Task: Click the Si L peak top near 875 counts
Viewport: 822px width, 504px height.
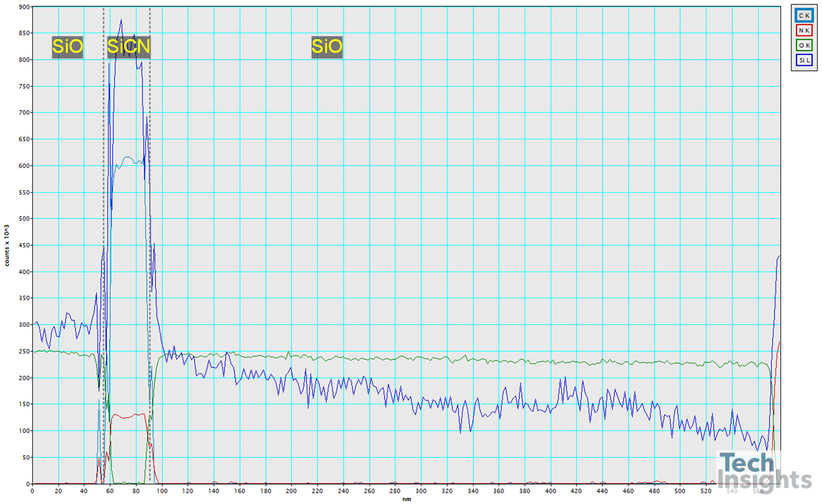Action: [x=121, y=21]
